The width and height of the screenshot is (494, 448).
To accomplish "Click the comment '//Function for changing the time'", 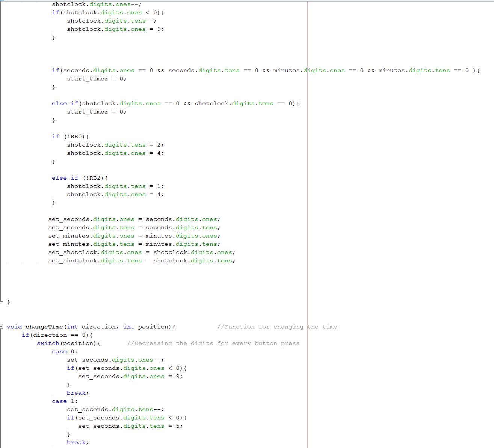I will (277, 327).
